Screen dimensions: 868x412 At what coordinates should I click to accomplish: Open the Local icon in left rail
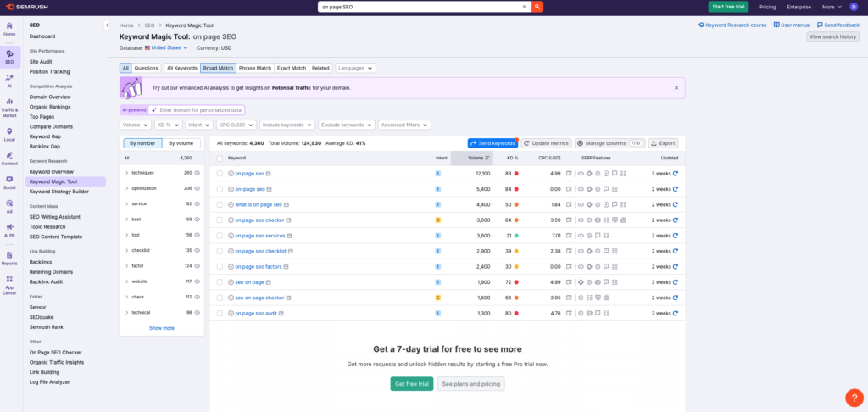tap(9, 135)
